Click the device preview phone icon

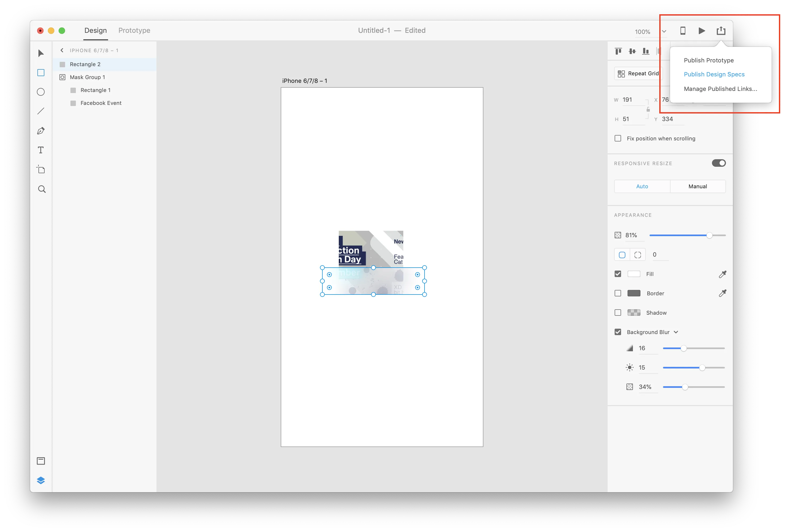point(683,31)
